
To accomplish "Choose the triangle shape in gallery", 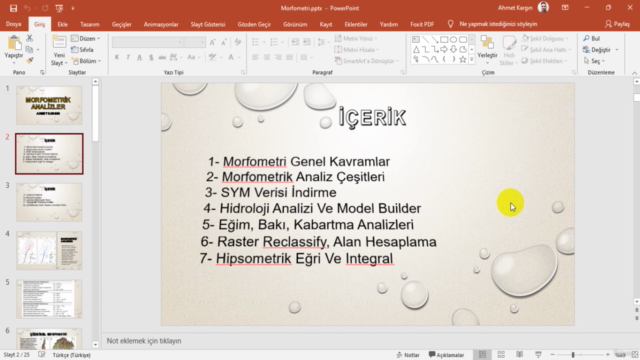I will (x=416, y=49).
